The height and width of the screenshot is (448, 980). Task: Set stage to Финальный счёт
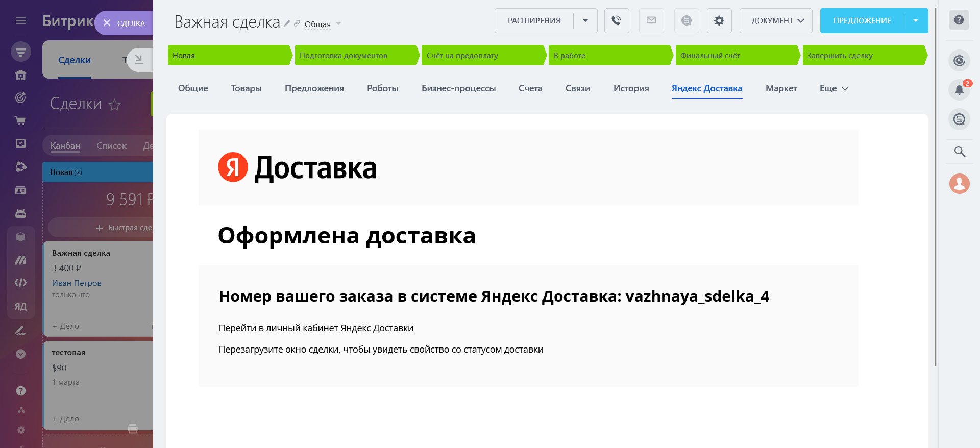tap(737, 55)
